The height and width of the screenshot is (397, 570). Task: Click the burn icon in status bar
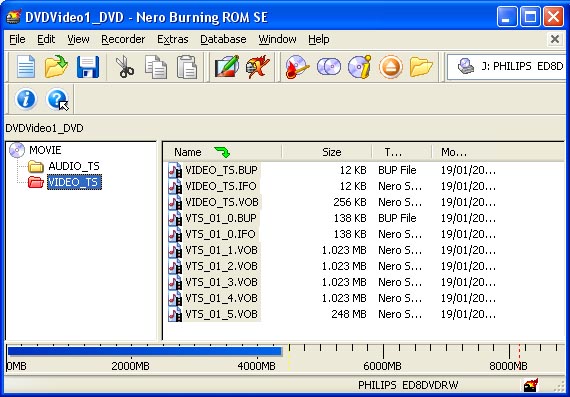pyautogui.click(x=531, y=385)
